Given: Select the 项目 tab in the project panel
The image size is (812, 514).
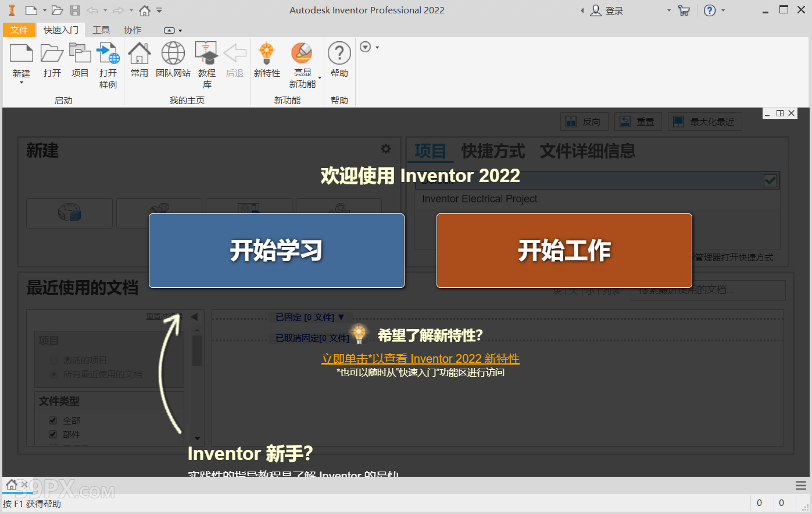Looking at the screenshot, I should tap(430, 151).
